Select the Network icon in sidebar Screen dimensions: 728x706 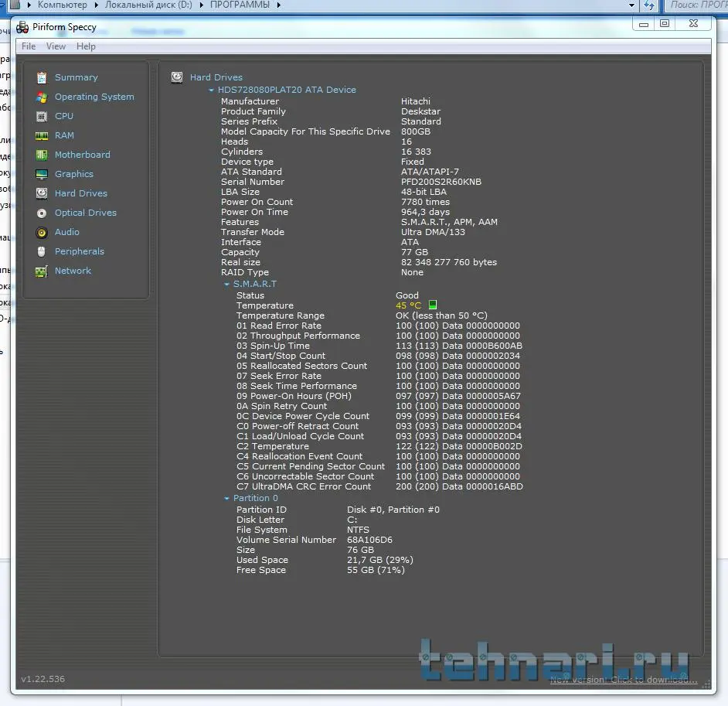point(41,271)
